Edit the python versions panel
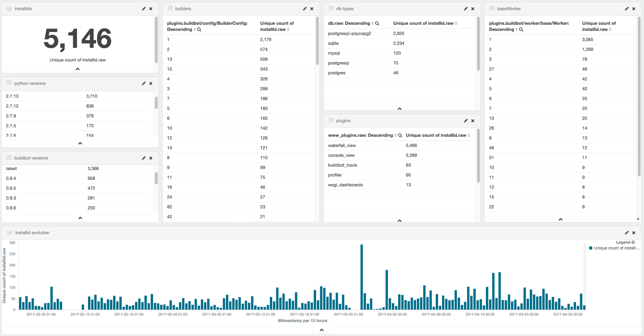The image size is (644, 336). 144,83
